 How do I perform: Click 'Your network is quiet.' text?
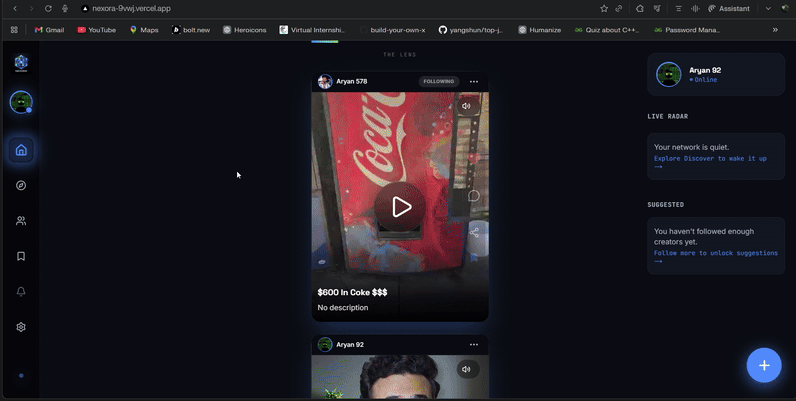click(691, 147)
